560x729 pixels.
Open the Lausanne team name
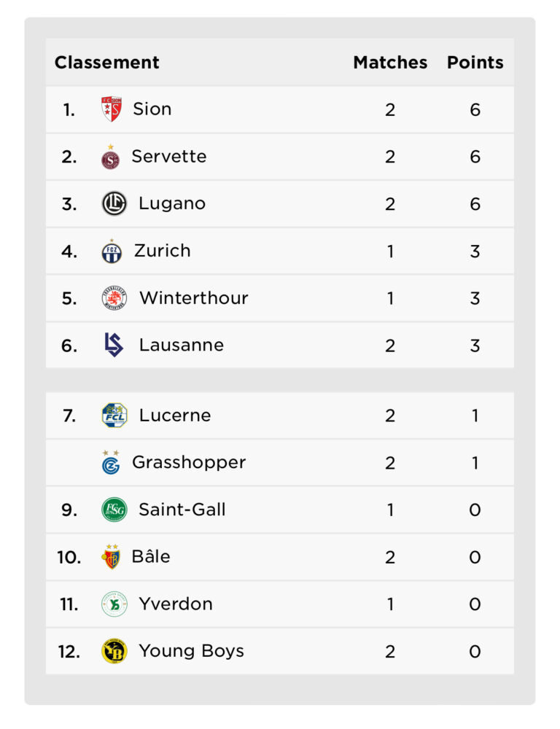[x=182, y=345]
